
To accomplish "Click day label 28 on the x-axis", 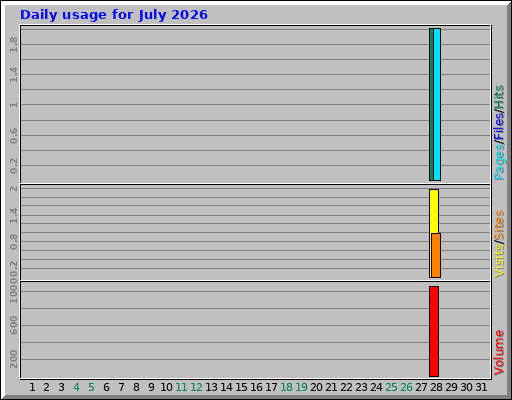I will (x=436, y=387).
